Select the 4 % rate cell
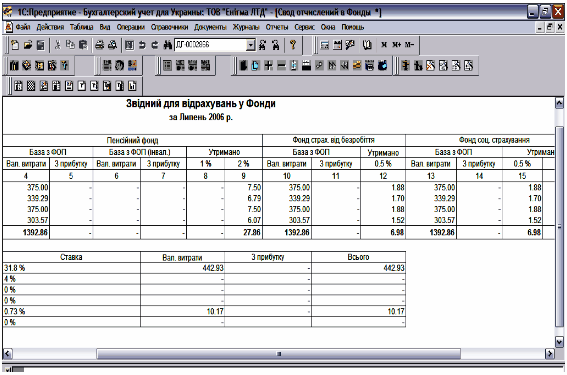Viewport: 567px width, 375px height. point(71,279)
